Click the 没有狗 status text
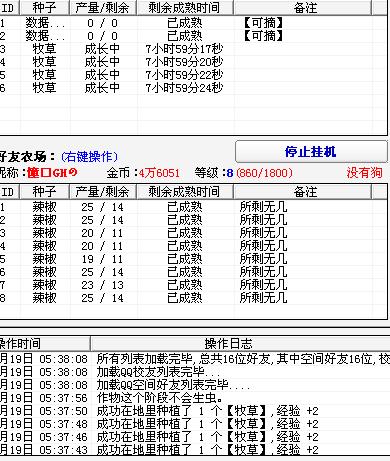This screenshot has width=390, height=461. pyautogui.click(x=364, y=173)
